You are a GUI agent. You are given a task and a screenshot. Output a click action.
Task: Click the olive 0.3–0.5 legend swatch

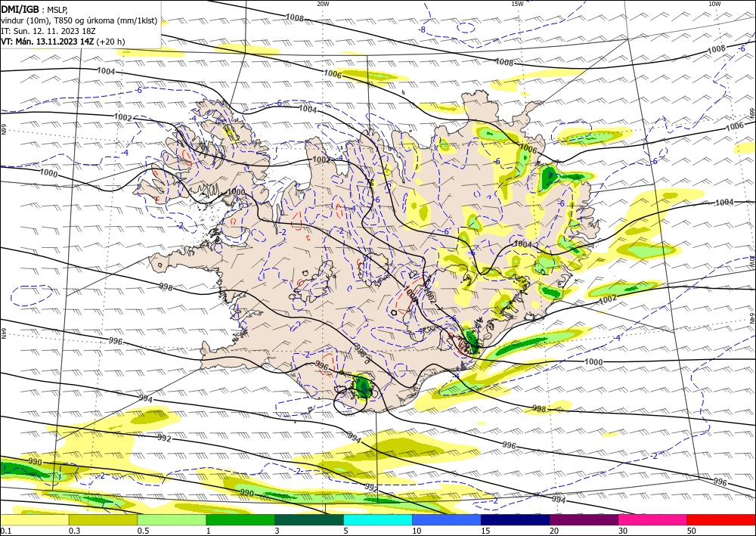(103, 519)
